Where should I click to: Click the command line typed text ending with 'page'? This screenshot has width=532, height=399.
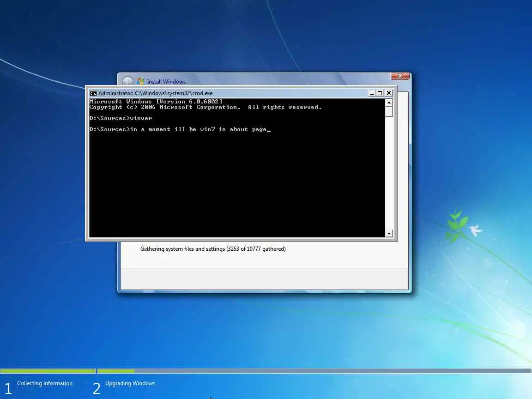coord(200,129)
